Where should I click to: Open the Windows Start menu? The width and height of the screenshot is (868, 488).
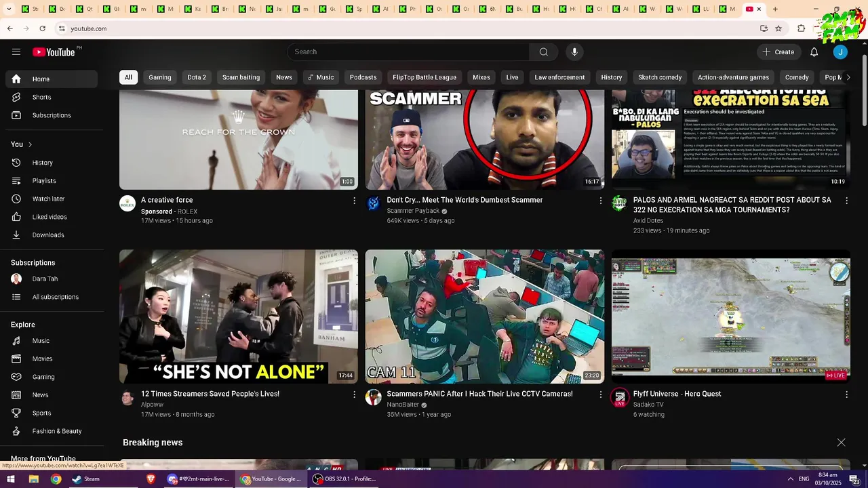[x=11, y=479]
